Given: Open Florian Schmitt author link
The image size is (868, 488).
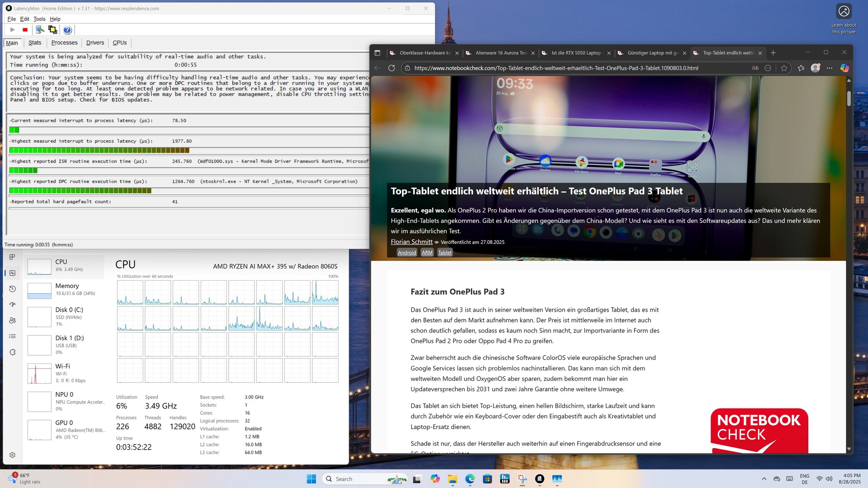Looking at the screenshot, I should point(411,242).
